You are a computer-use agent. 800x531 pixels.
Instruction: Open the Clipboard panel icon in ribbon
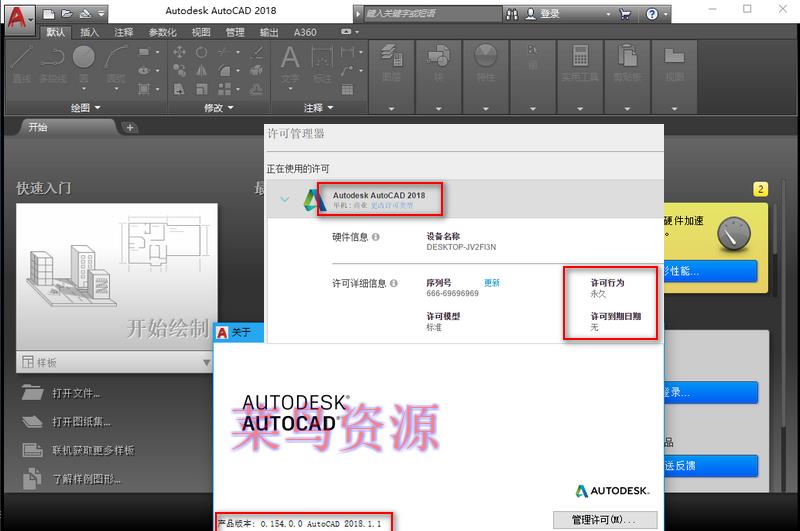coord(627,63)
